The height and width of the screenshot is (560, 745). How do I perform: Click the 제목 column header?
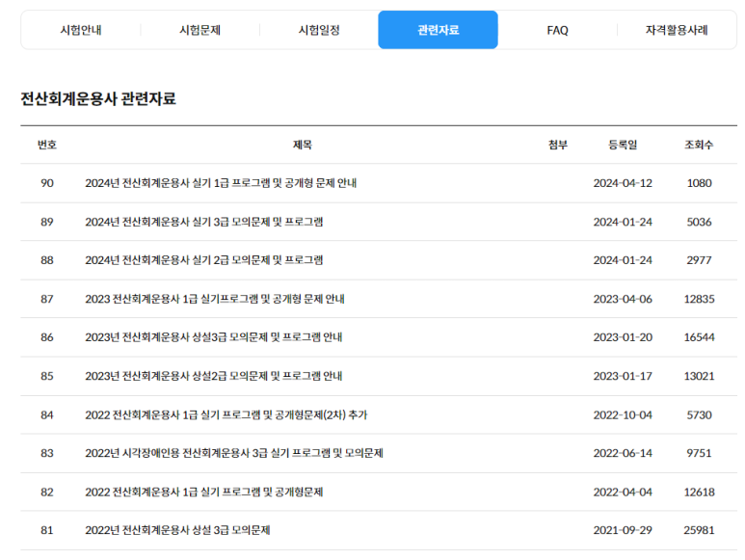tap(303, 145)
